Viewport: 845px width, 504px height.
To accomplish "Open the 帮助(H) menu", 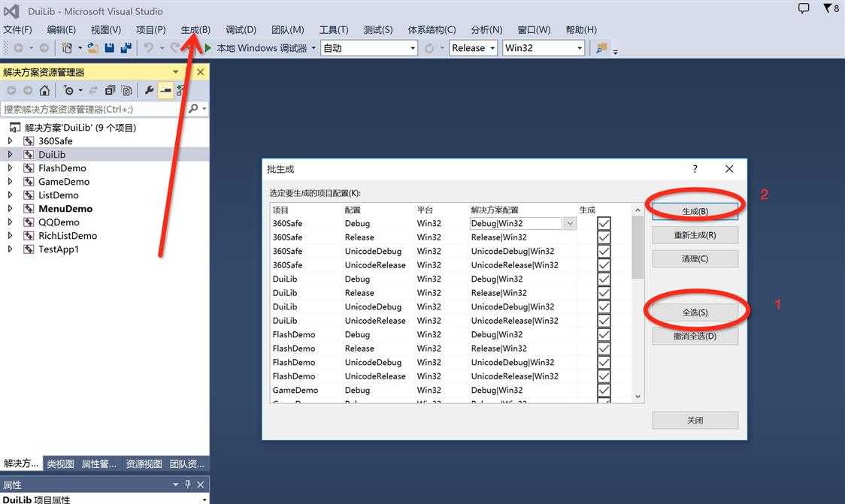I will (x=581, y=29).
